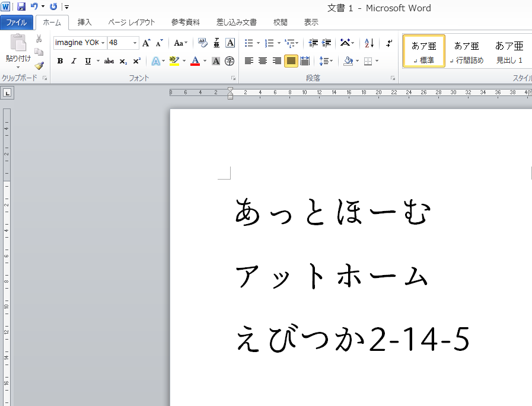The height and width of the screenshot is (406, 532).
Task: Switch to the 挿入 tab
Action: pos(85,23)
